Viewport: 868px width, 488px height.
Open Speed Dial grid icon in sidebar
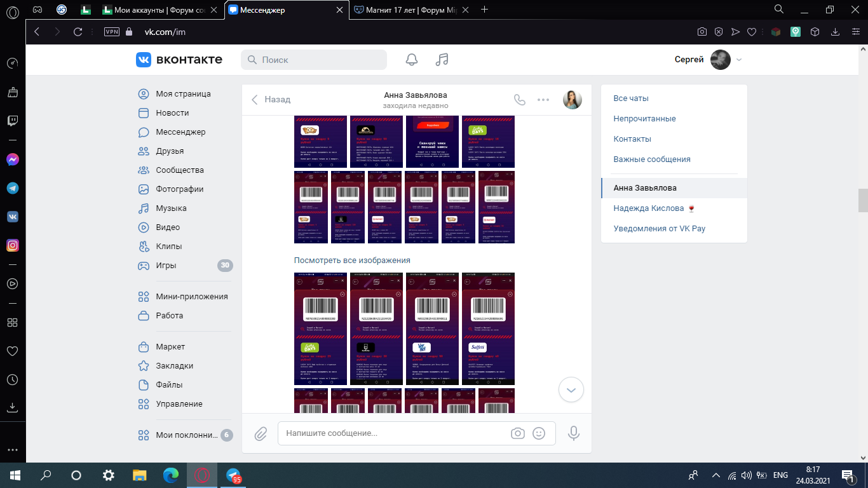pos(12,322)
